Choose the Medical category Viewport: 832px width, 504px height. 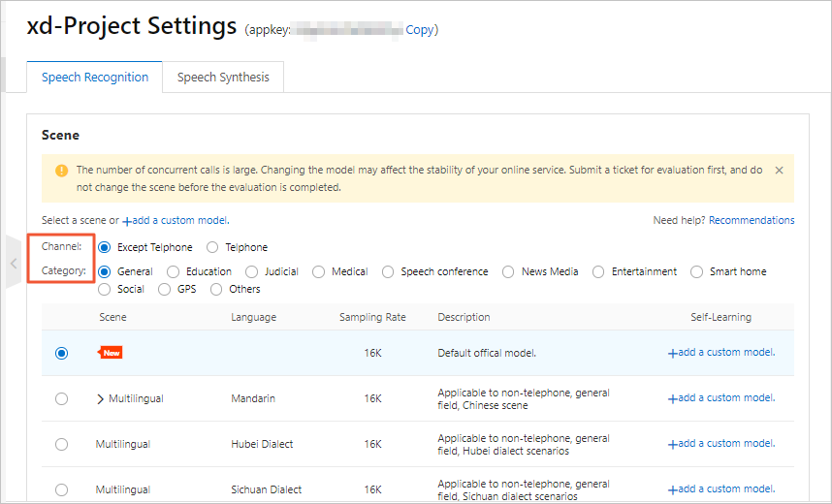(318, 271)
